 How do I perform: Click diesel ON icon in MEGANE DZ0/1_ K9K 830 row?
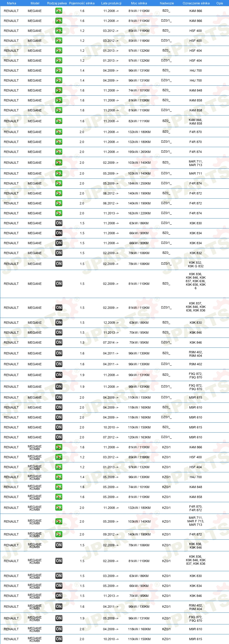click(59, 223)
